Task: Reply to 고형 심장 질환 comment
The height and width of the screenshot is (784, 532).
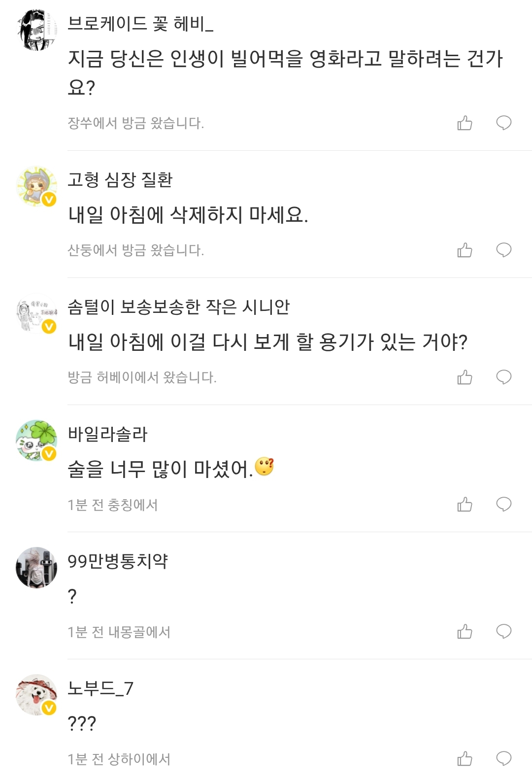Action: point(503,250)
